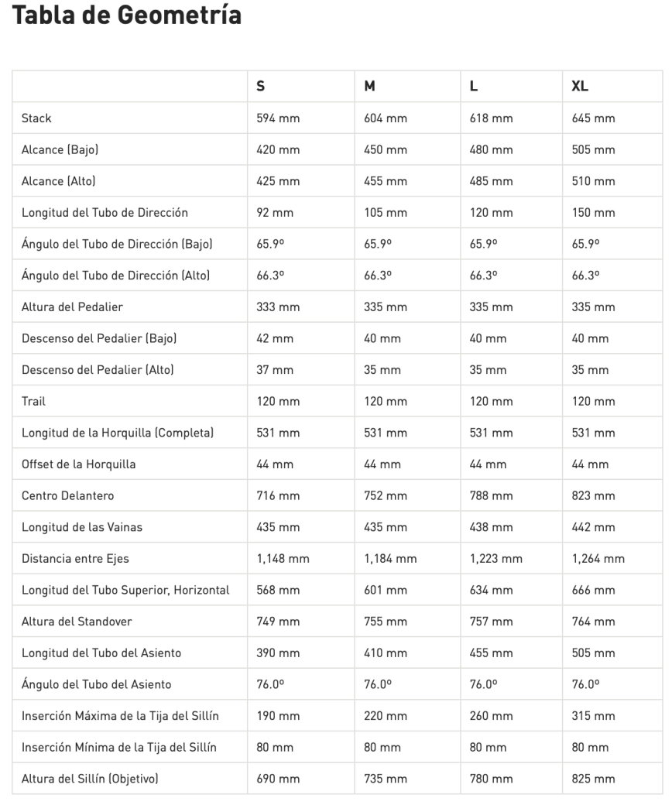This screenshot has width=672, height=805.
Task: Click 'Altura del Pedalier' row label
Action: pos(72,307)
